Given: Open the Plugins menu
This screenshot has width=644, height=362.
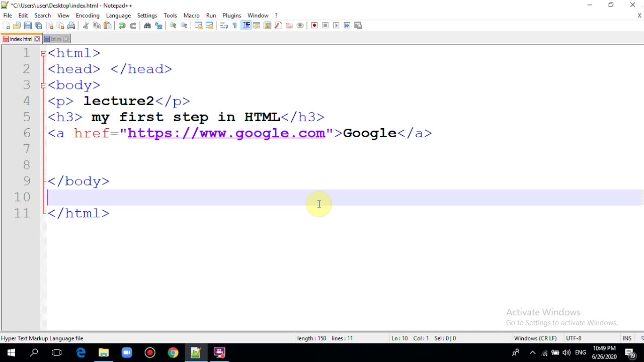Looking at the screenshot, I should click(x=231, y=16).
